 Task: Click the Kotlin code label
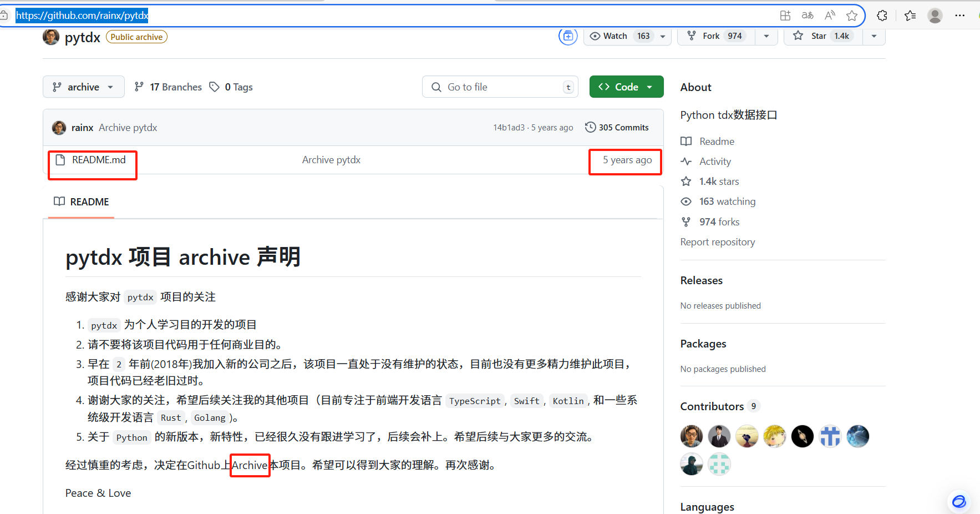(568, 401)
